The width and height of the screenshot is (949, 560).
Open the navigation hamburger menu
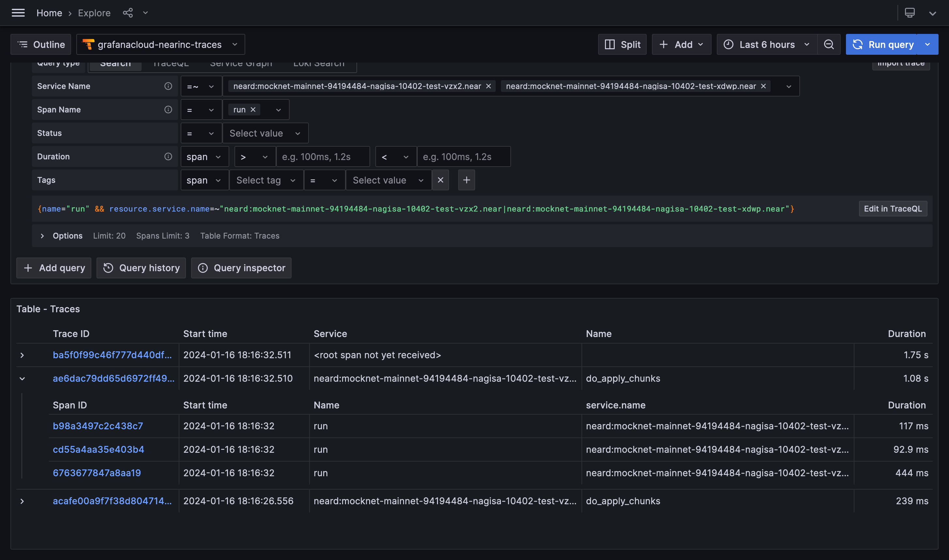(18, 12)
